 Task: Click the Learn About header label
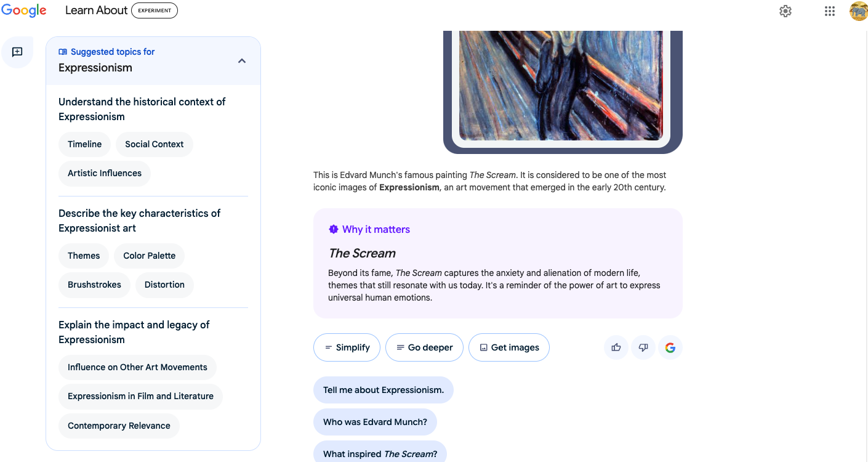tap(96, 10)
